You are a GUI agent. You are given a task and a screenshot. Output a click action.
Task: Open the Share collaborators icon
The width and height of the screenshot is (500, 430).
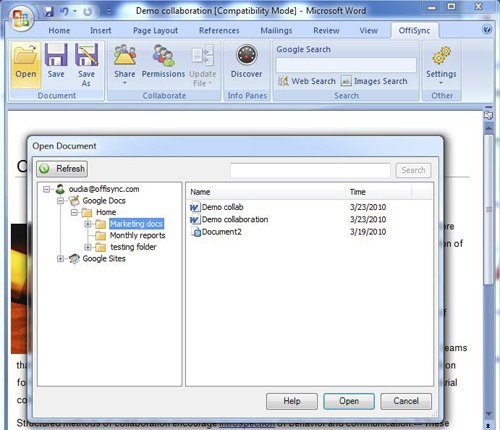click(x=125, y=55)
